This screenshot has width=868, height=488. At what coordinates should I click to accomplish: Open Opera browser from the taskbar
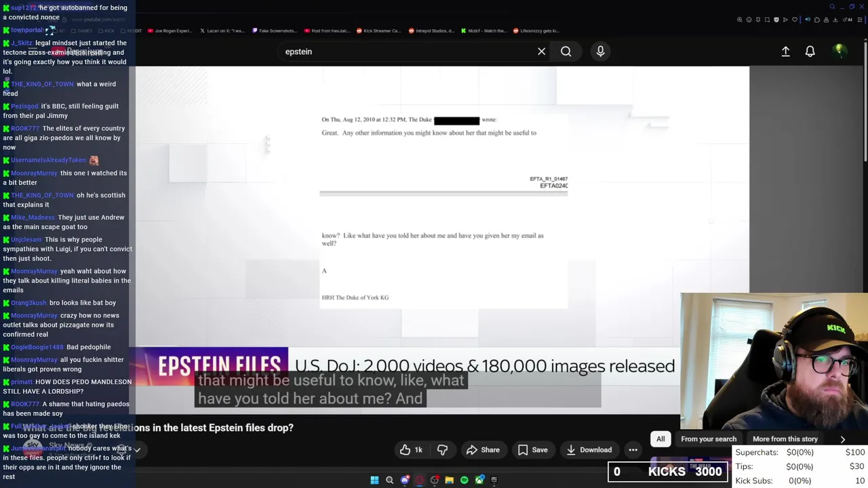click(420, 480)
